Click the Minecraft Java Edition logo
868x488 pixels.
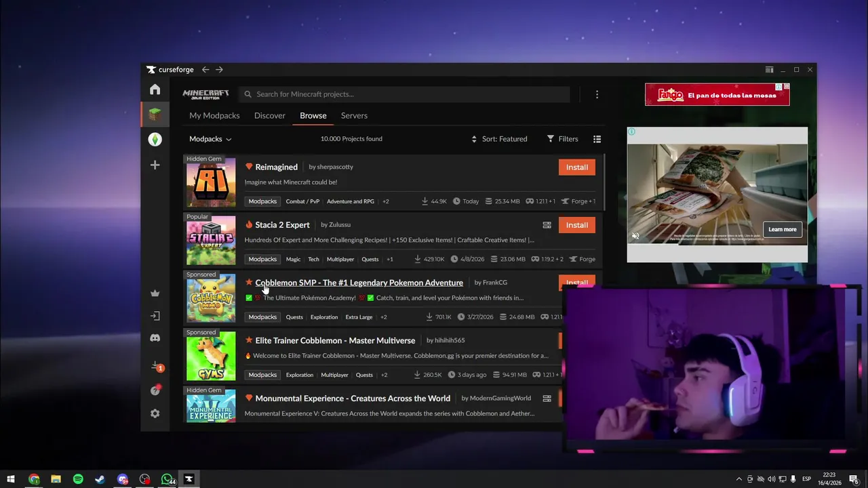[x=205, y=94]
